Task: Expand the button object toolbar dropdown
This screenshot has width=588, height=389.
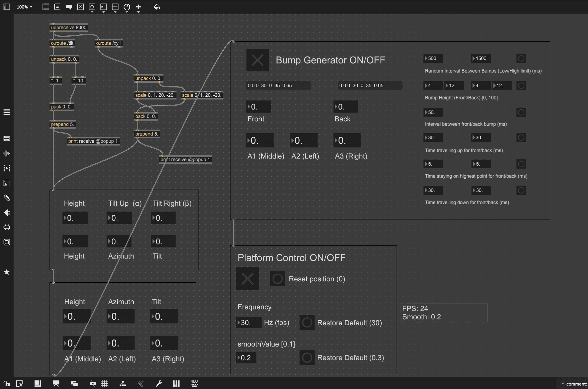Action: click(92, 12)
